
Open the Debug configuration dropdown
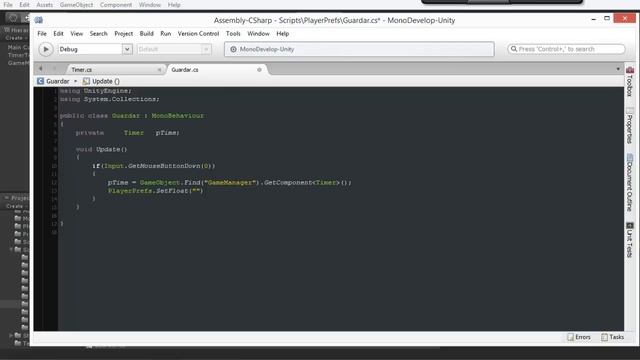click(x=95, y=49)
